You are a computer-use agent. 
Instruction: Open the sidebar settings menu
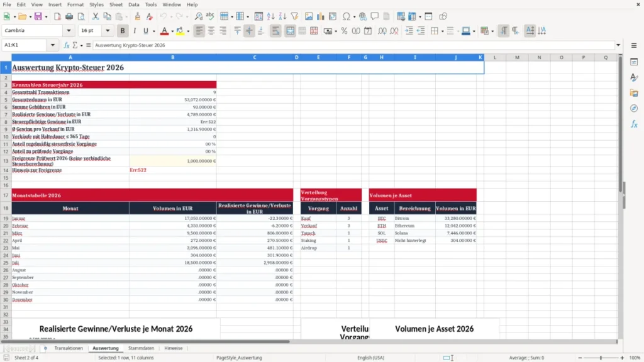(x=634, y=45)
